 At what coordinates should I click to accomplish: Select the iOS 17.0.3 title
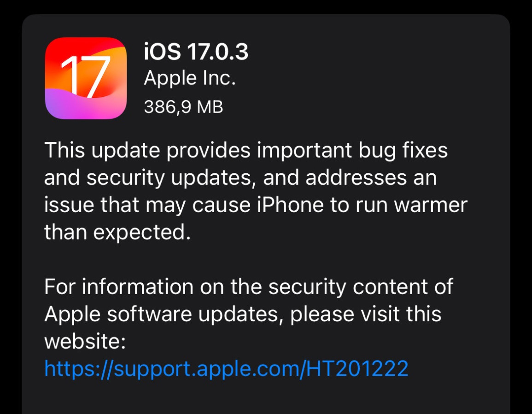click(x=196, y=52)
